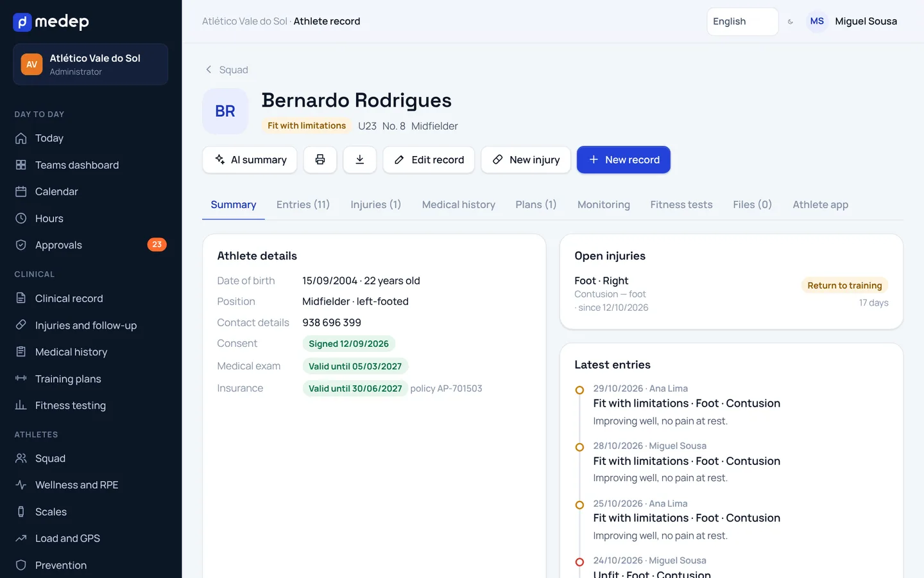This screenshot has height=578, width=924.
Task: Open Scales in sidebar
Action: (x=90, y=512)
